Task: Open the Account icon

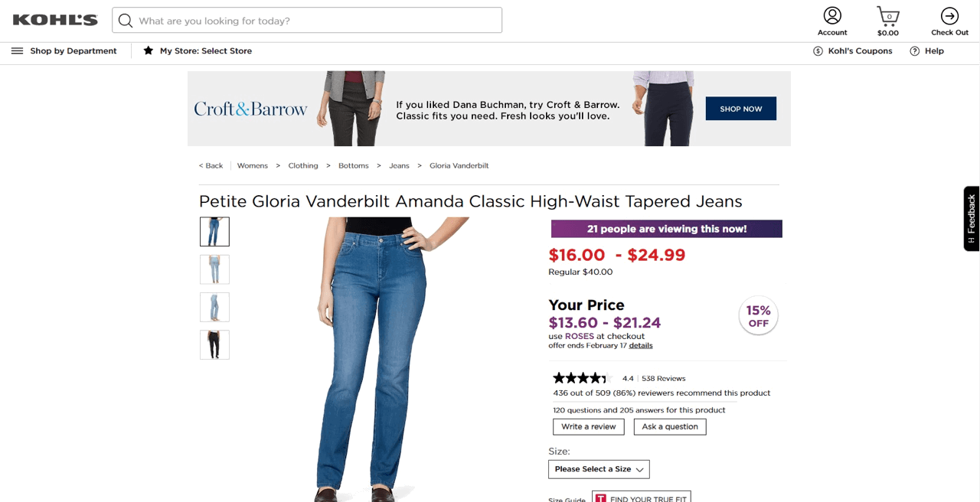Action: tap(832, 15)
